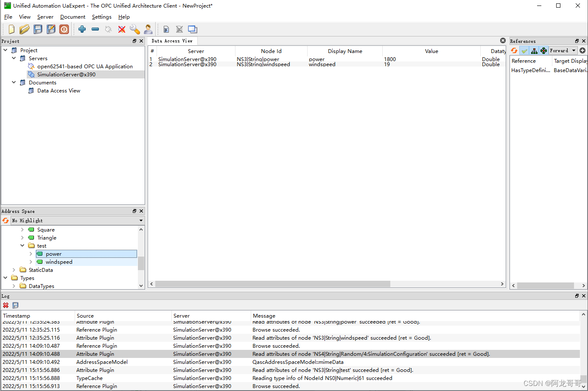588x391 pixels.
Task: Expand the DataTypes folder
Action: point(14,286)
